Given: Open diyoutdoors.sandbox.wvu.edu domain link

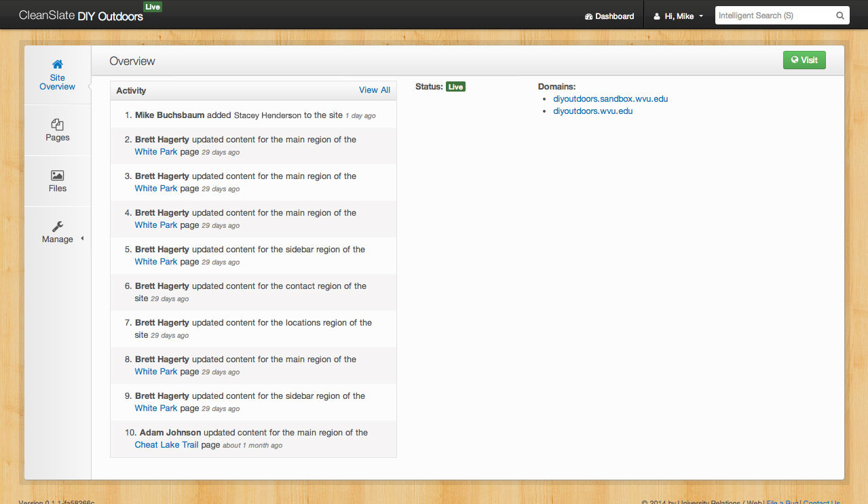Looking at the screenshot, I should [x=611, y=99].
